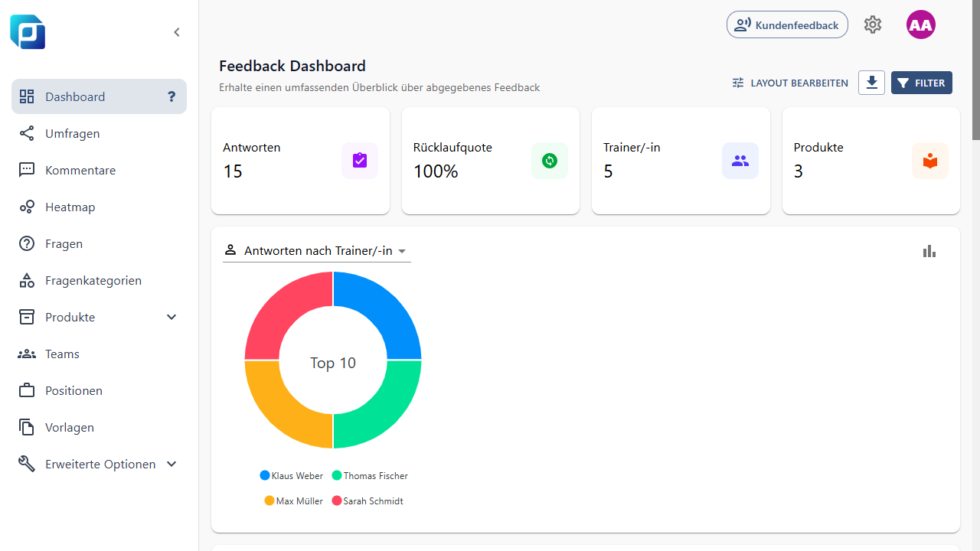Open the Fragenkategorien page
Screen dimensions: 980x551
(99, 280)
